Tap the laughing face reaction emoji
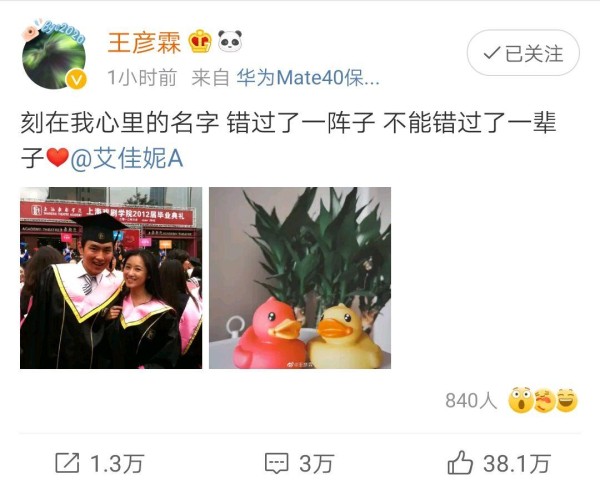600x490 pixels. pyautogui.click(x=567, y=400)
